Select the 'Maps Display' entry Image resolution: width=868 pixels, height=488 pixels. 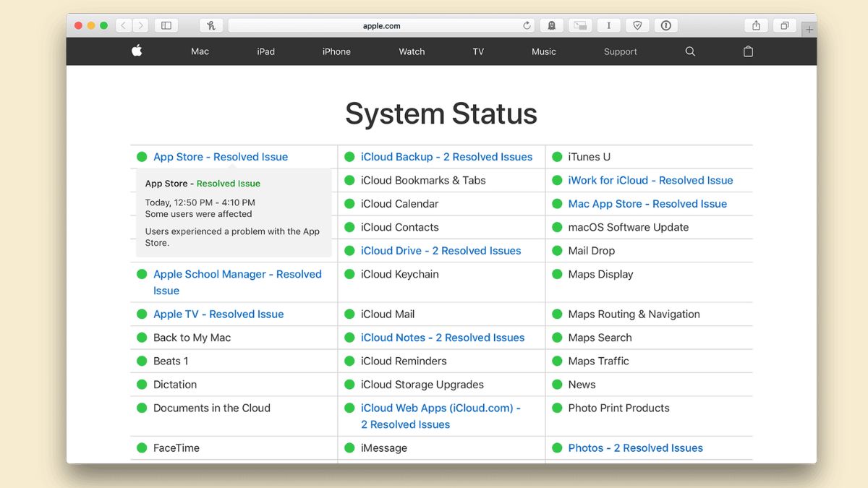coord(600,274)
